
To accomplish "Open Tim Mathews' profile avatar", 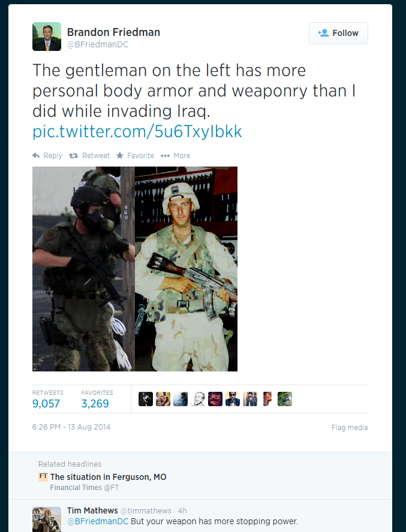I will (x=47, y=519).
